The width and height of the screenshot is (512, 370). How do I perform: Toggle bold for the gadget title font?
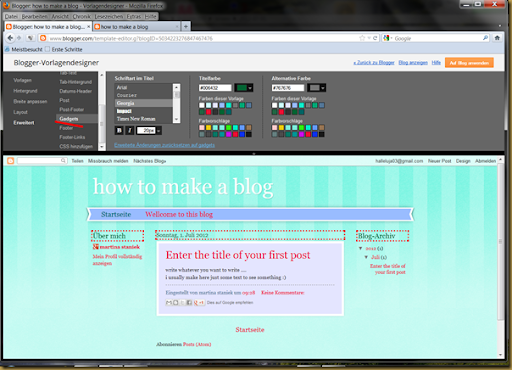(x=119, y=130)
